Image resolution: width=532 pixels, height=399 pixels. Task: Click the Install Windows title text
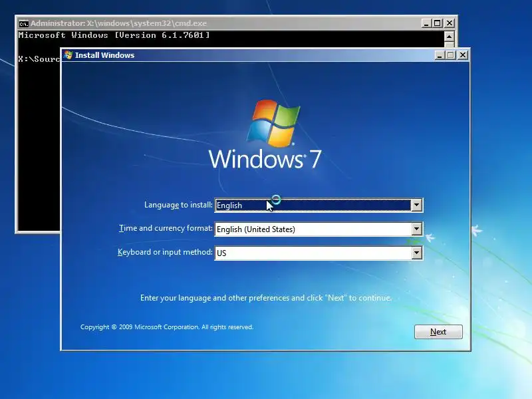(x=104, y=55)
